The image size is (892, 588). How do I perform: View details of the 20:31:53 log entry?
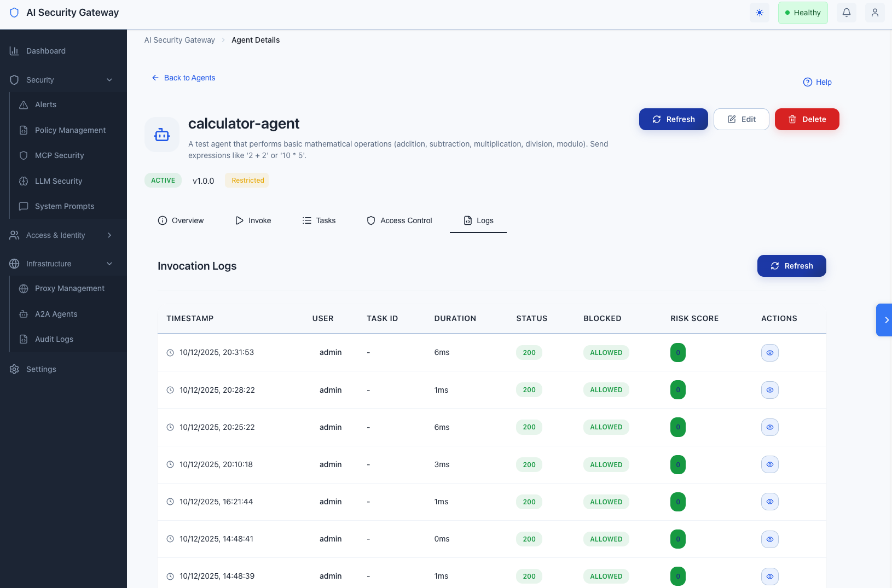769,353
